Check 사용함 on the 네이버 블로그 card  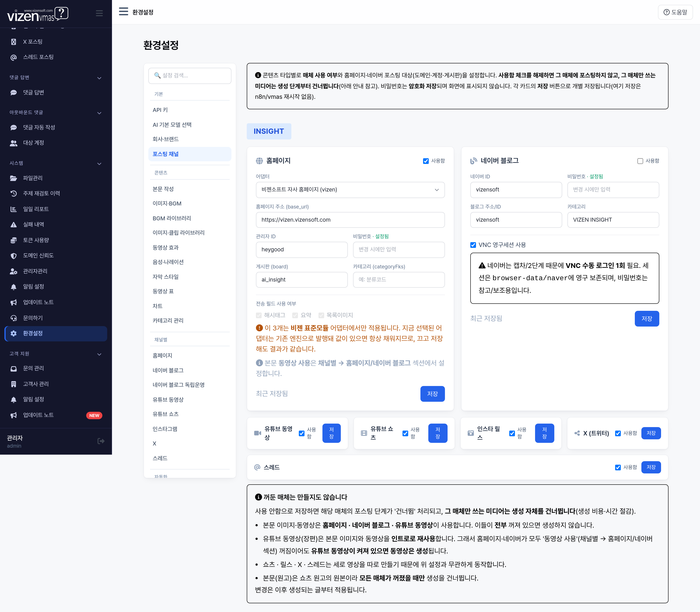tap(640, 161)
